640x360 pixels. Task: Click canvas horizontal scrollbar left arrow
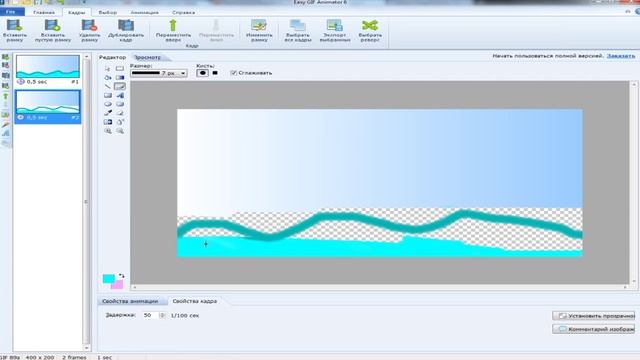135,287
